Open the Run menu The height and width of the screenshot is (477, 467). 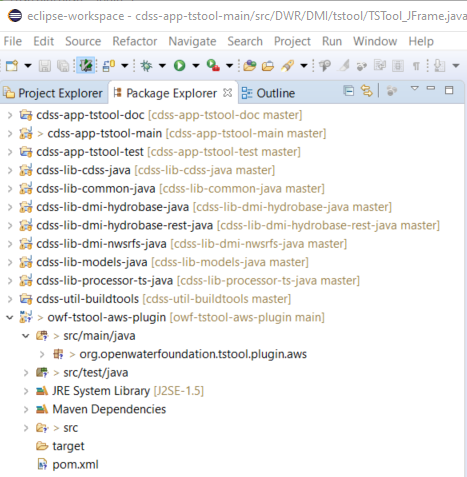pyautogui.click(x=332, y=41)
